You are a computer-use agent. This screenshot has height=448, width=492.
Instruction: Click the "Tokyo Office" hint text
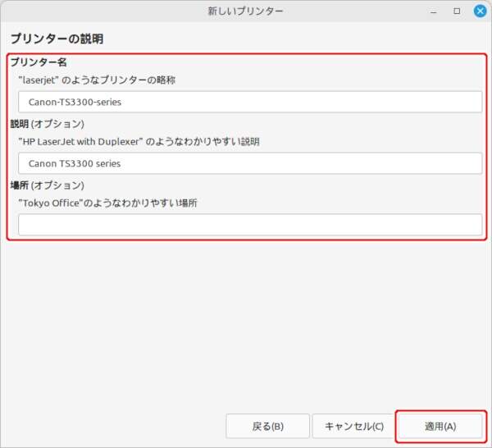pyautogui.click(x=108, y=203)
